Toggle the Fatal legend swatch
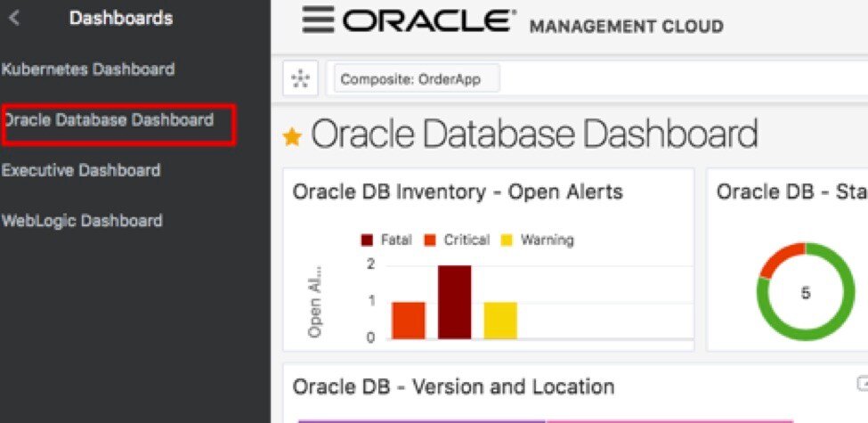Screen dimensions: 868x423 (x=367, y=240)
